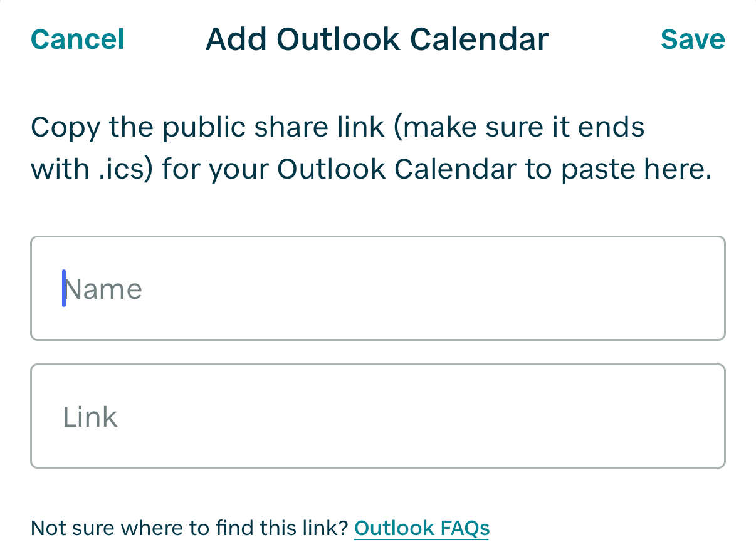Place cursor in the .ics Link box
The height and width of the screenshot is (557, 756).
[x=377, y=416]
